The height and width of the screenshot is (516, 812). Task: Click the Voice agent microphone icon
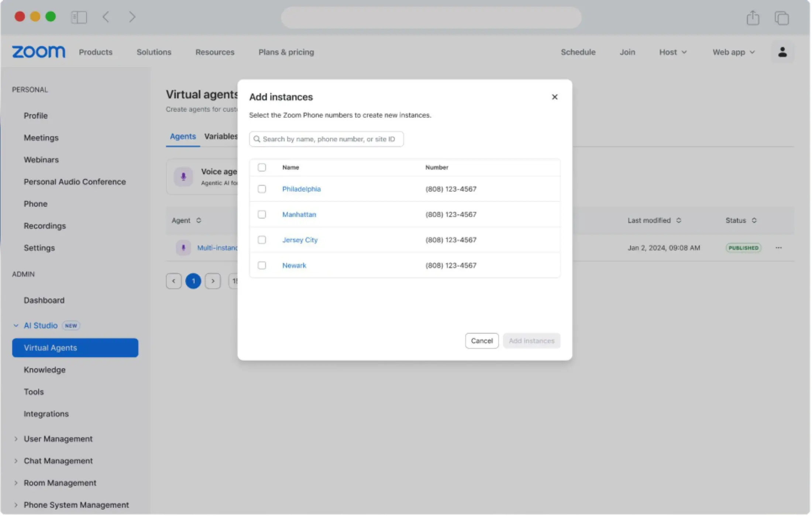(x=183, y=176)
